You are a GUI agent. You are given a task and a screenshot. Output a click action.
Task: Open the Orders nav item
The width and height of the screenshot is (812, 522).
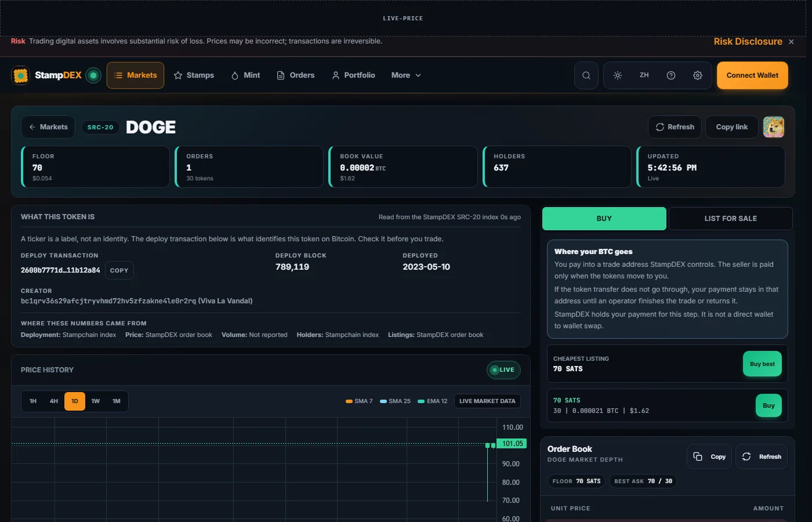296,75
